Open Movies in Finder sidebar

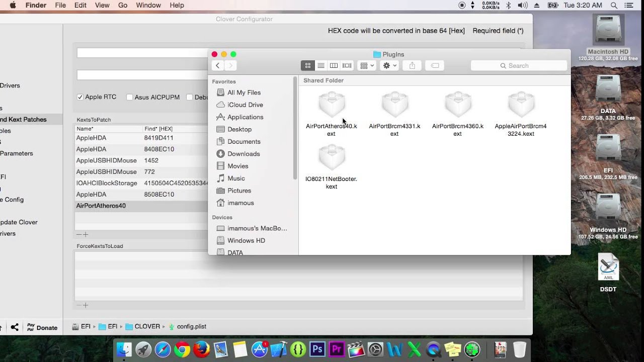[x=237, y=166]
